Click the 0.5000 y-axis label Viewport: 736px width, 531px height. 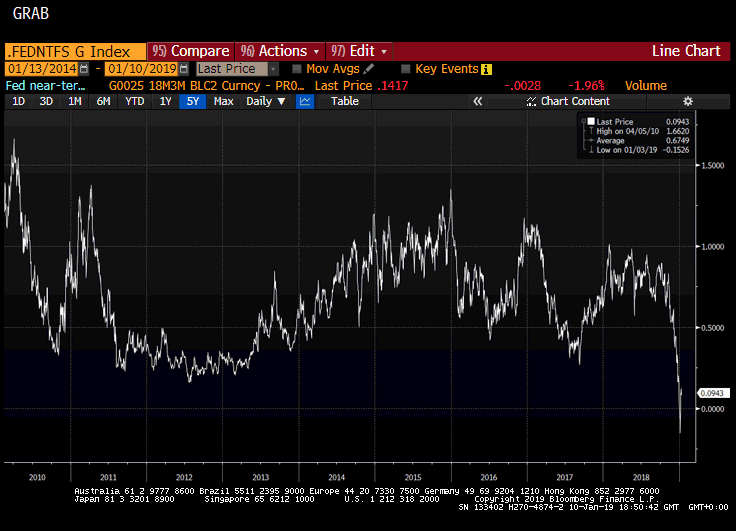point(713,328)
